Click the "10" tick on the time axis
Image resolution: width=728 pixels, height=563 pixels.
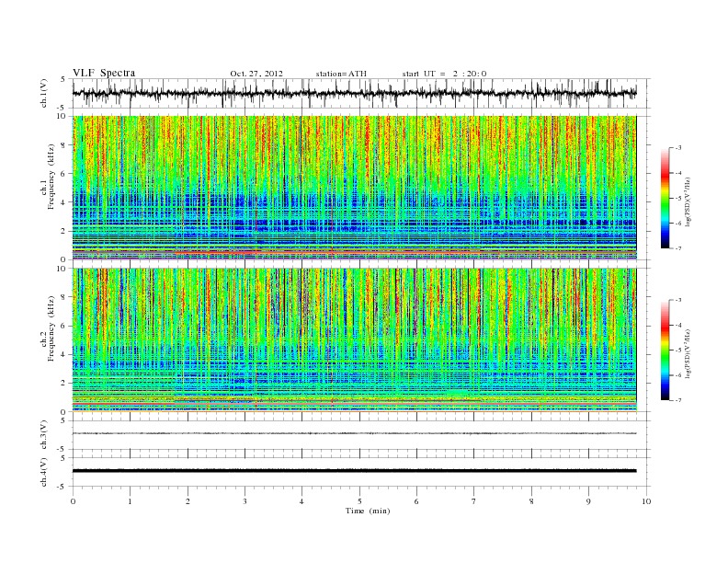click(646, 501)
